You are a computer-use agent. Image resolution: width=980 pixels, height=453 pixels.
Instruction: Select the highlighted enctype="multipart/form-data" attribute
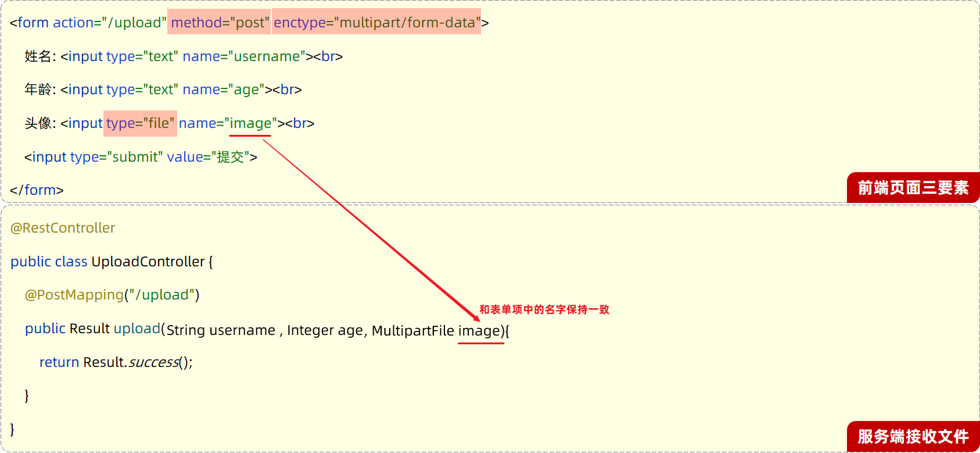[376, 22]
